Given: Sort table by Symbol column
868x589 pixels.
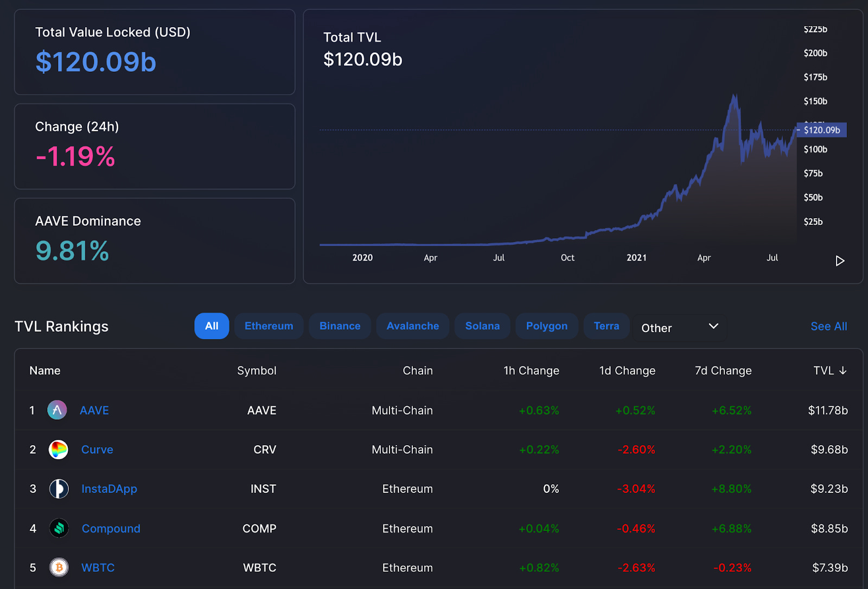Looking at the screenshot, I should click(257, 370).
